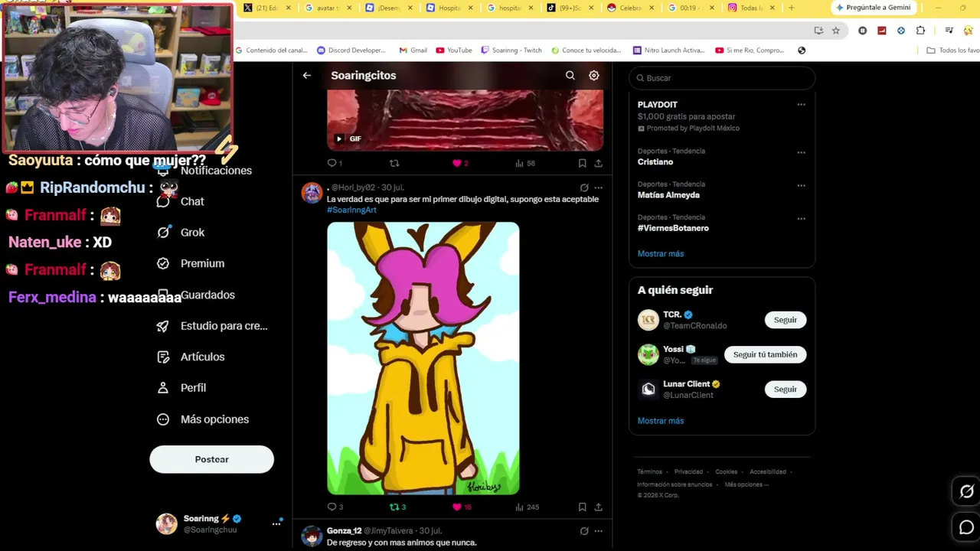Open search within the Soaringcitos community
This screenshot has height=551, width=980.
(570, 75)
